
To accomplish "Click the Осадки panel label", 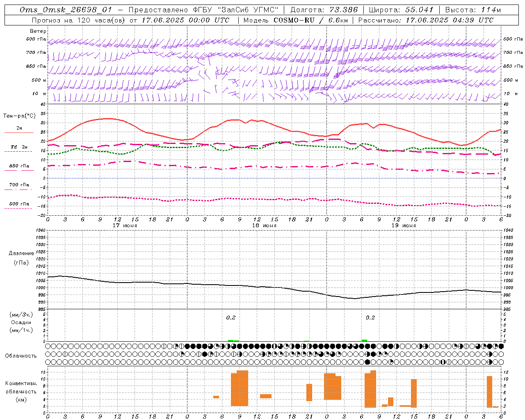I will [21, 322].
